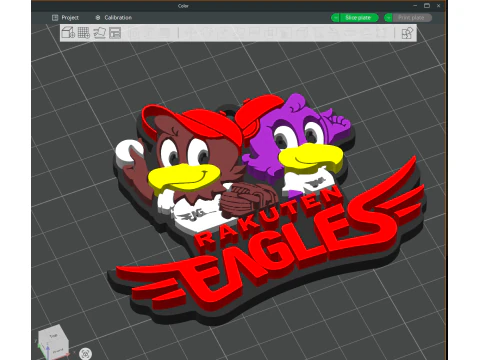Click the Slice plate button
This screenshot has width=480, height=360.
359,18
